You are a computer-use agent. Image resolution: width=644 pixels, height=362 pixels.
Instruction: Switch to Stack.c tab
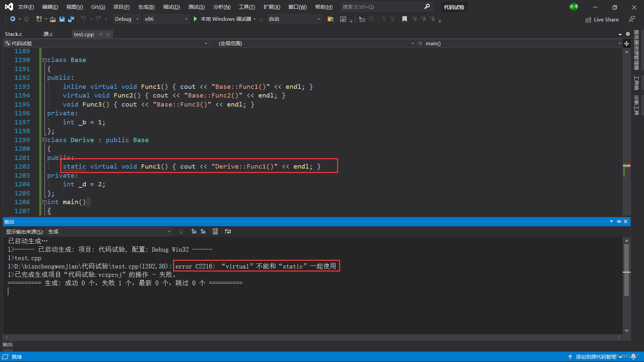(13, 34)
